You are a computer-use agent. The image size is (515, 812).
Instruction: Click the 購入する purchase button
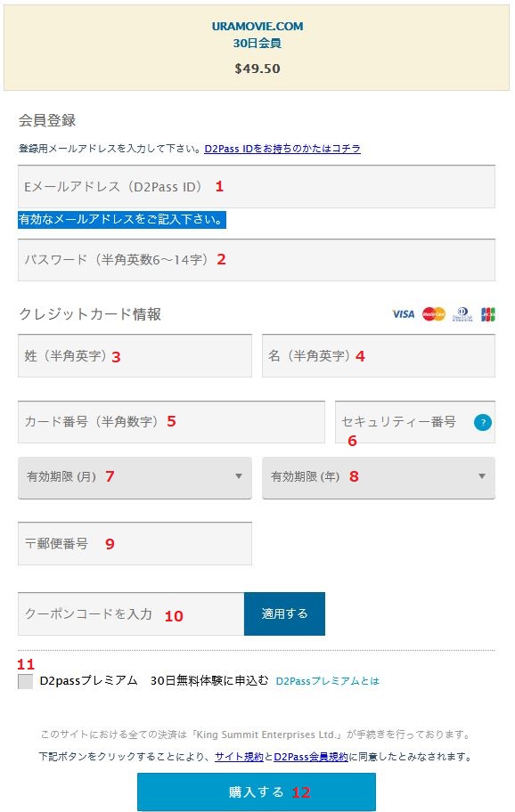[x=257, y=792]
